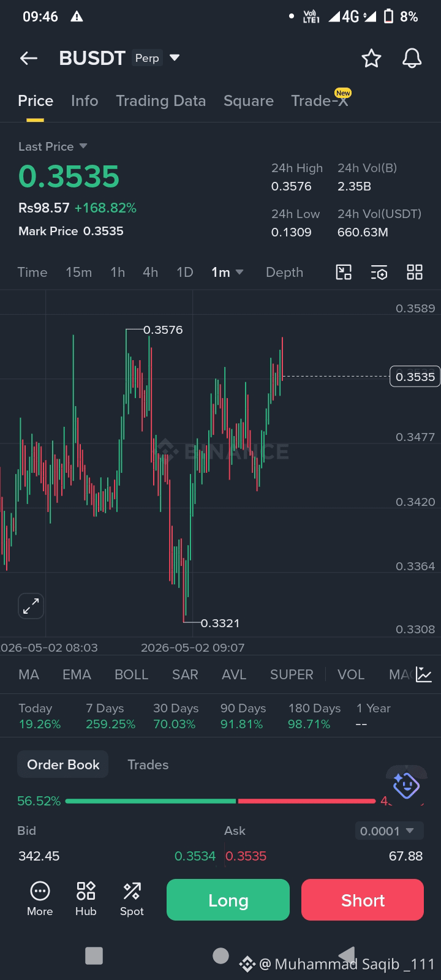The image size is (441, 980).
Task: Tap Android recent apps square button
Action: click(94, 956)
